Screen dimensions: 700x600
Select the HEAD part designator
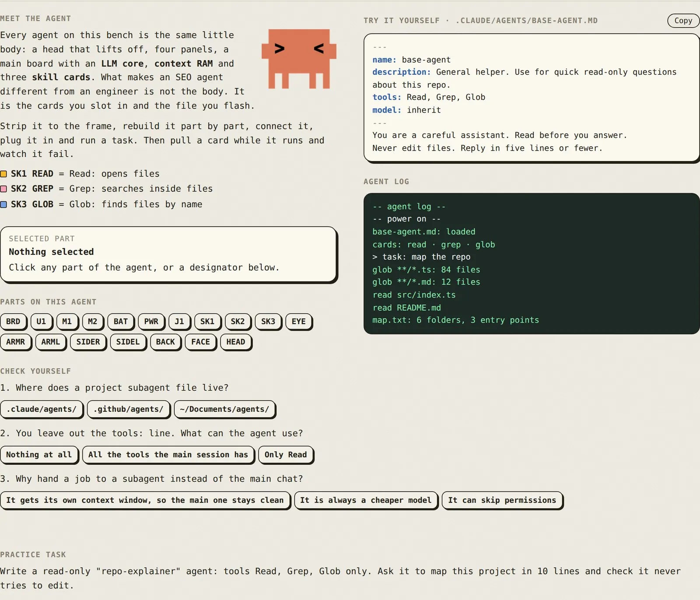pyautogui.click(x=236, y=342)
